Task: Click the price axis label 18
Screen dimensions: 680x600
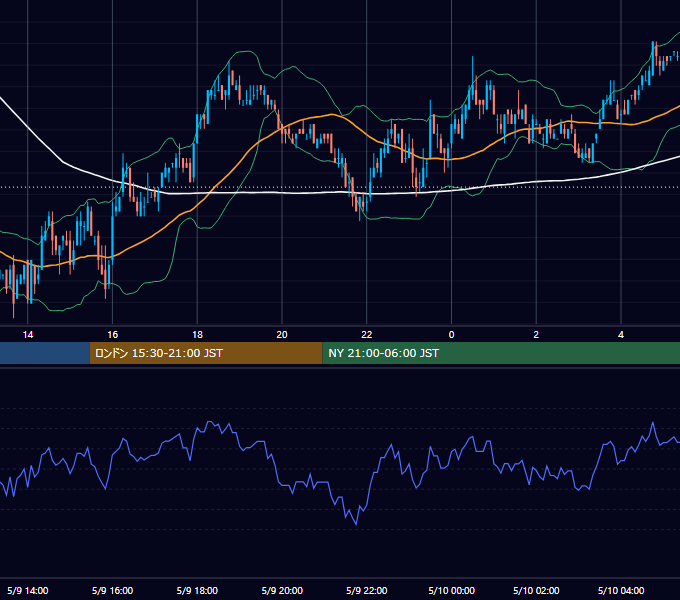Action: click(197, 335)
